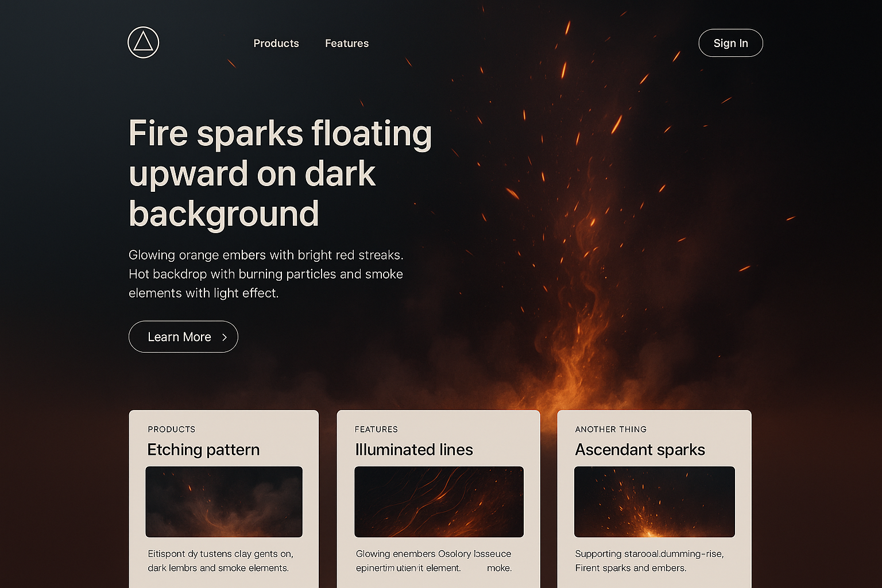Open the Ascendant sparks thumbnail image
The image size is (882, 588).
point(655,502)
